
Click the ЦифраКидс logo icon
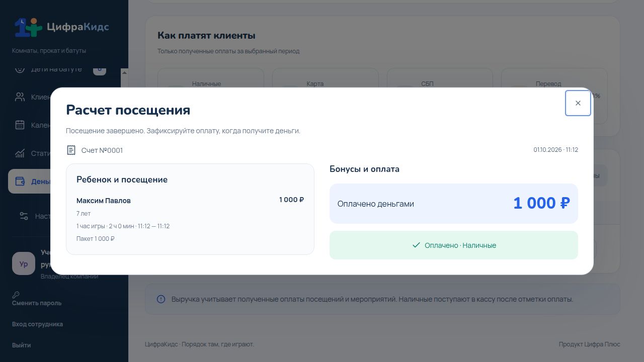click(28, 27)
